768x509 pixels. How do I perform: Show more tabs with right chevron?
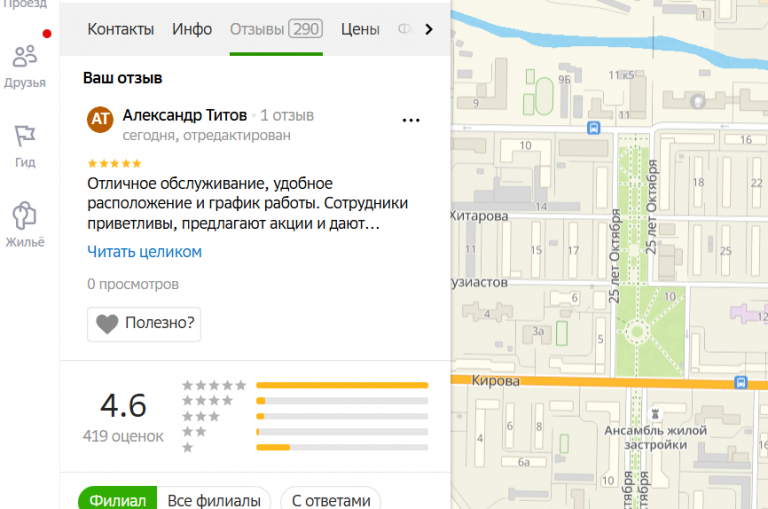click(429, 29)
